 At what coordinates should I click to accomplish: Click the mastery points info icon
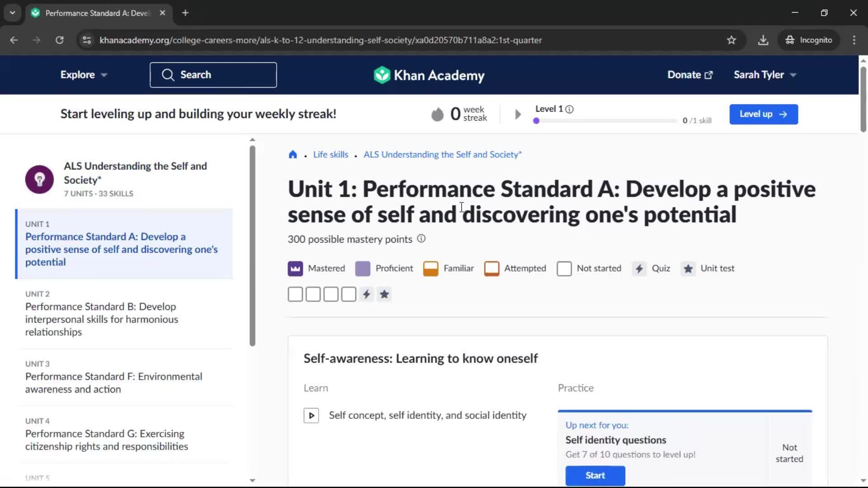421,239
